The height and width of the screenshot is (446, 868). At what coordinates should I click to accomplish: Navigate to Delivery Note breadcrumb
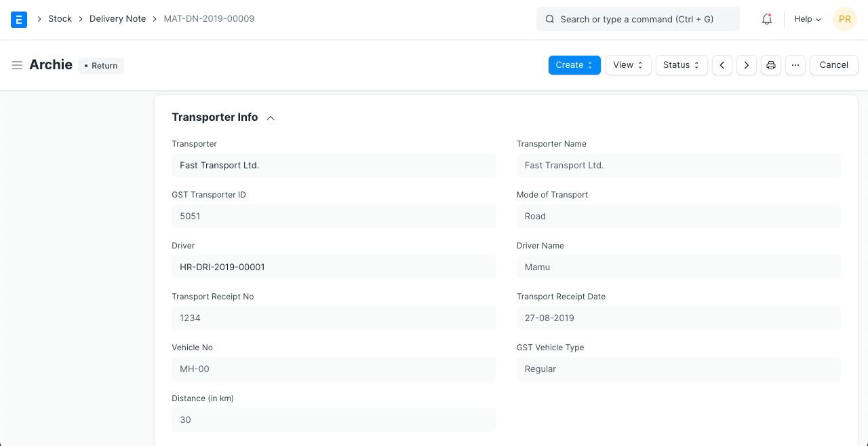117,19
